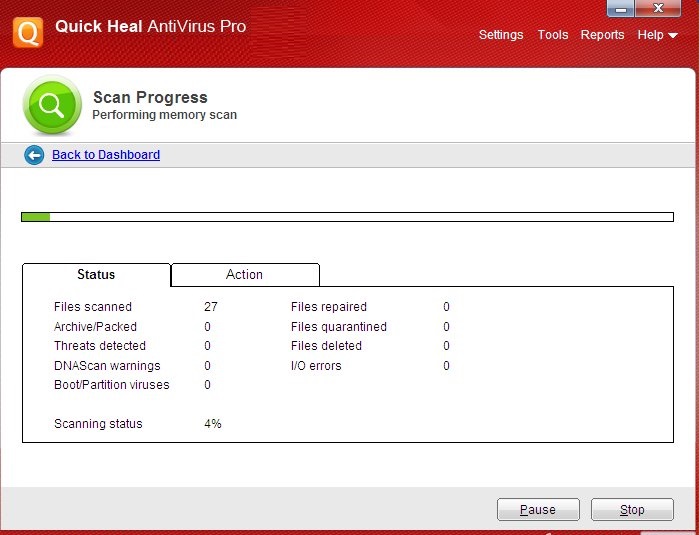The width and height of the screenshot is (699, 535).
Task: Click the 'Performing memory scan' text
Action: click(x=164, y=115)
